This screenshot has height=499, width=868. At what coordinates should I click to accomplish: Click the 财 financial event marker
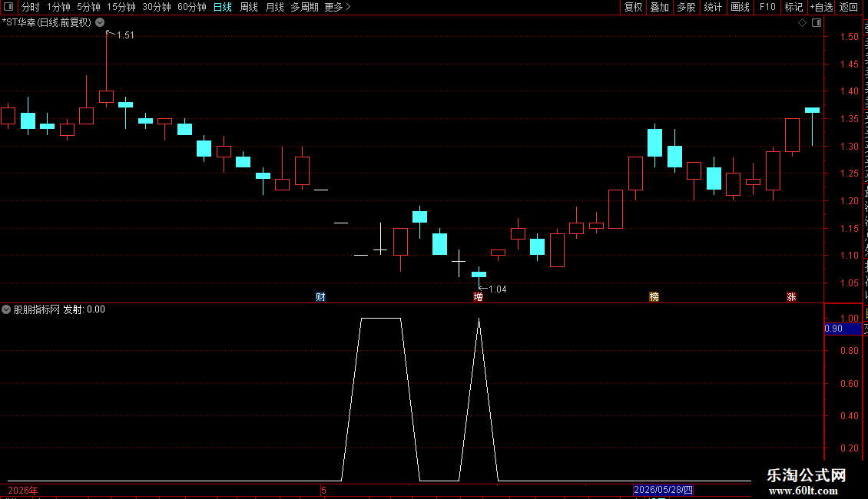pos(320,297)
